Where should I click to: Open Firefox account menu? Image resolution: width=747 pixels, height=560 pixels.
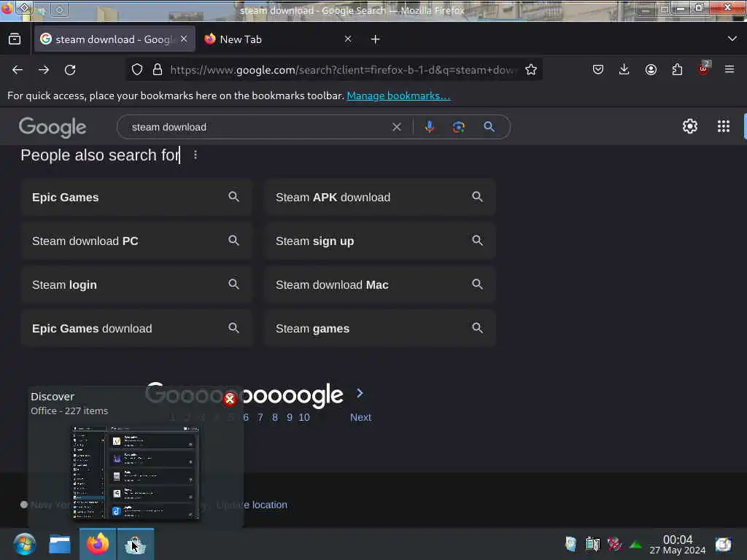[x=651, y=70]
